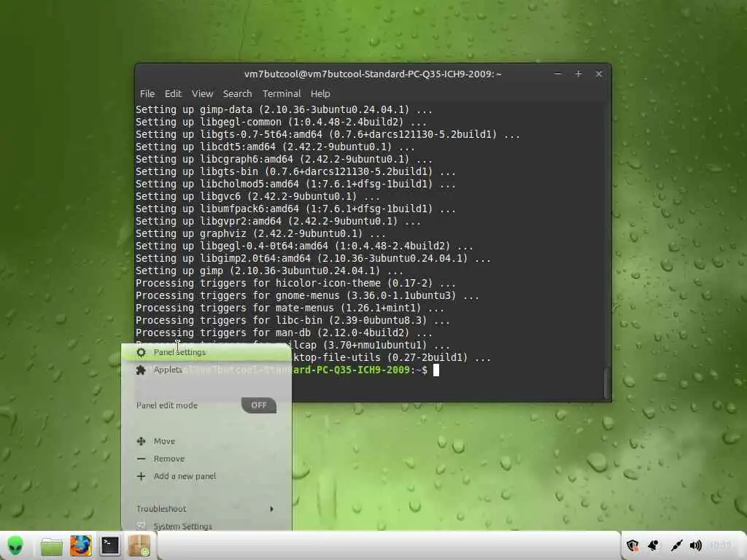The height and width of the screenshot is (560, 747).
Task: Click "Processing triggers for hicolor-icon-theme" line
Action: [295, 284]
